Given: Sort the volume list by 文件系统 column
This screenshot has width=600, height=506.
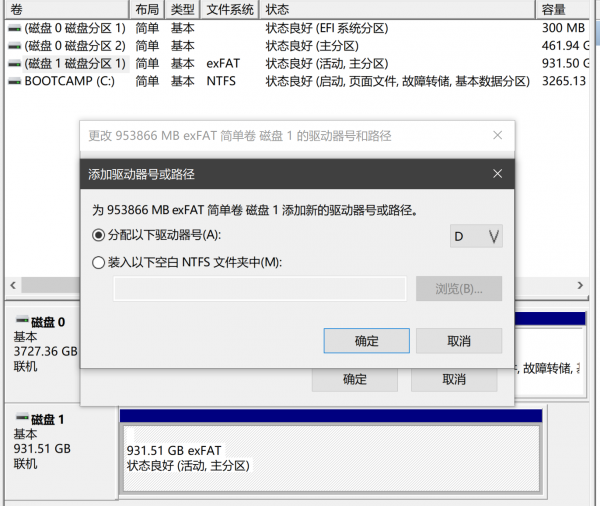Looking at the screenshot, I should pos(230,9).
